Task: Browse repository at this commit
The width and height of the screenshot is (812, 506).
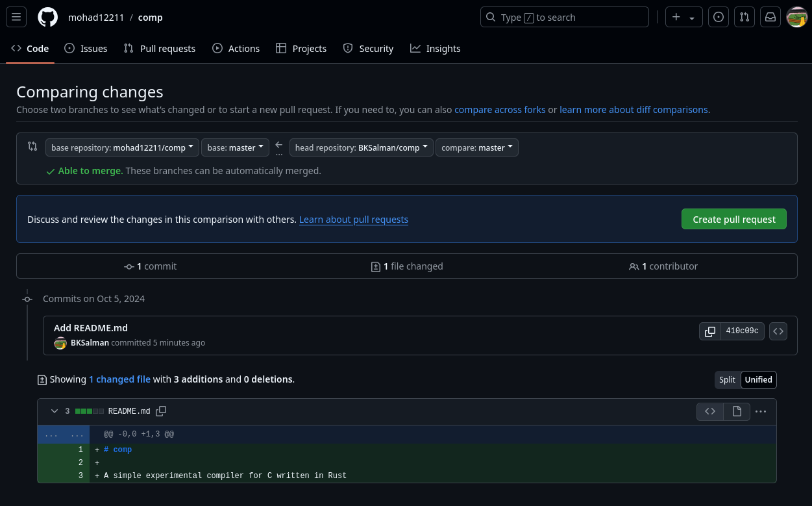Action: tap(778, 331)
